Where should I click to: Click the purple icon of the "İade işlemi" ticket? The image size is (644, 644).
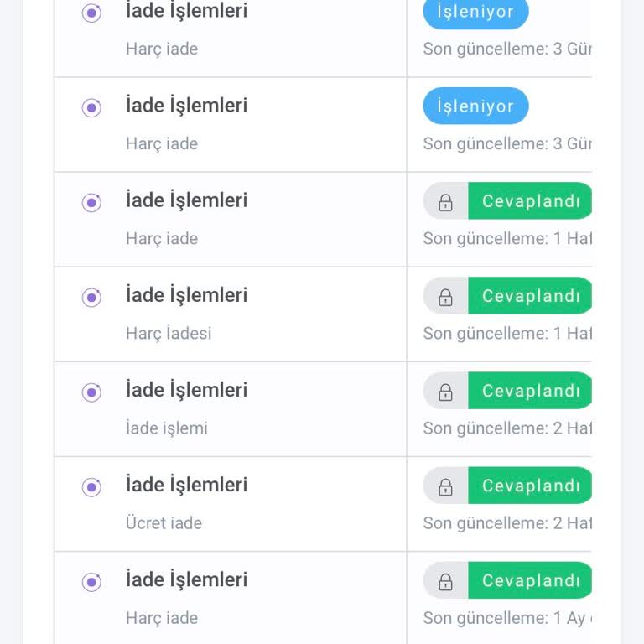(91, 392)
